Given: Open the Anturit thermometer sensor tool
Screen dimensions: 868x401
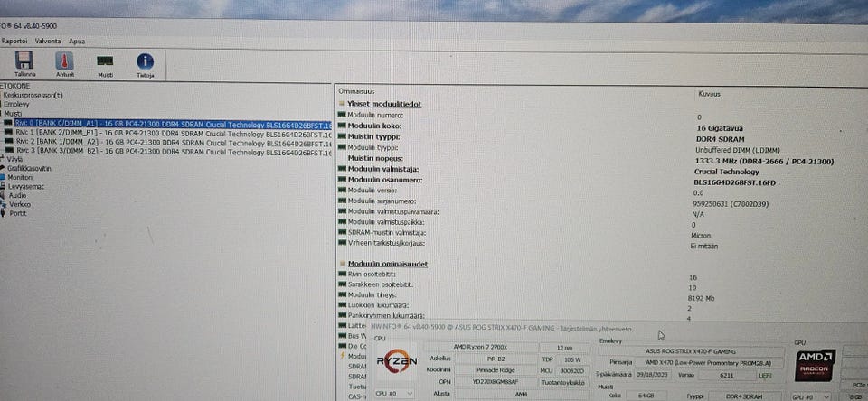Looking at the screenshot, I should click(x=64, y=61).
